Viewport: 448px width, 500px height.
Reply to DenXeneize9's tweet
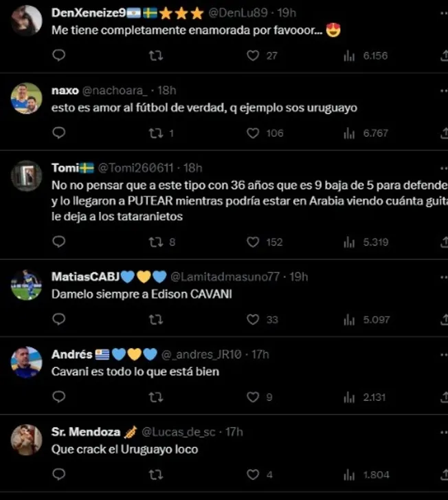[58, 55]
